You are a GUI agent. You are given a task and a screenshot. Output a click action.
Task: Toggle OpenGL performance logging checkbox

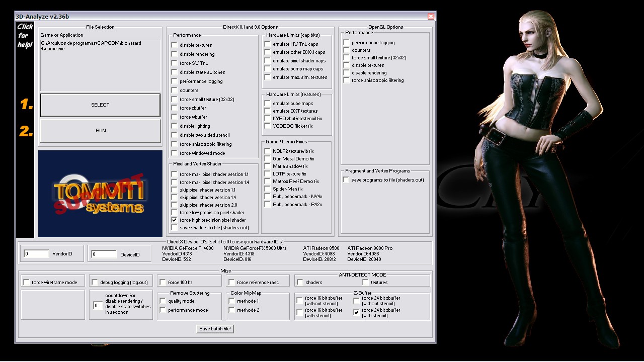pyautogui.click(x=346, y=43)
